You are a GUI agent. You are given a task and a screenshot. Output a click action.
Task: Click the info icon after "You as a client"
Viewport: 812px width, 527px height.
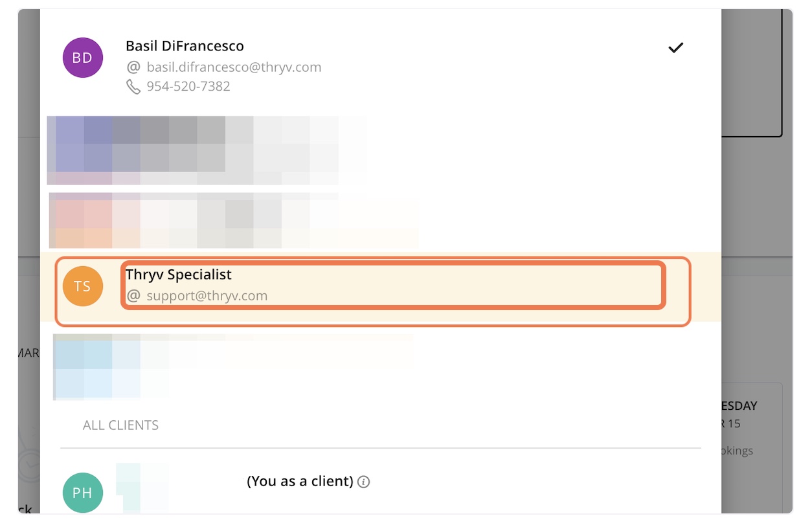pos(364,482)
